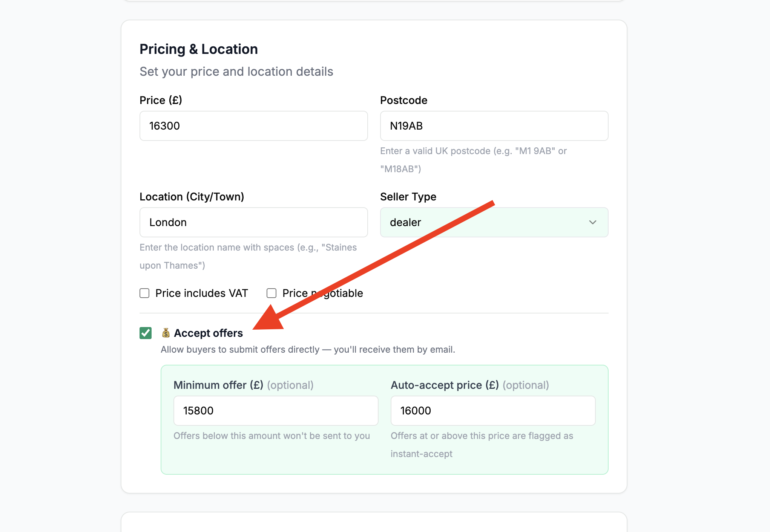Click the Accept offers label text
770x532 pixels.
[x=209, y=333]
